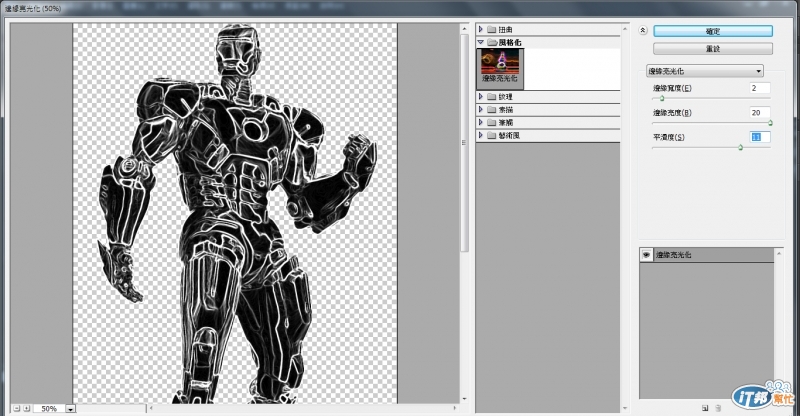
Task: Confirm with the 確定 button
Action: tap(713, 31)
